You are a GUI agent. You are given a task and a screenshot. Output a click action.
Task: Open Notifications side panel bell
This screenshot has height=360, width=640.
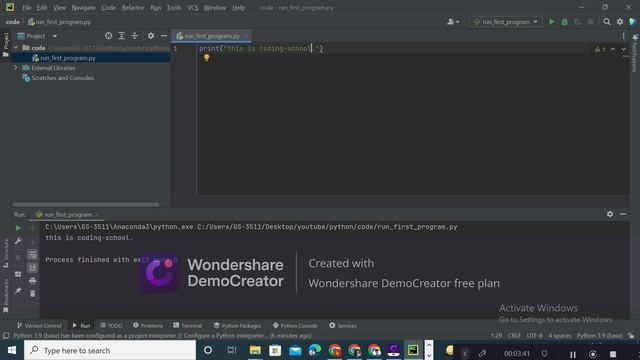click(635, 37)
